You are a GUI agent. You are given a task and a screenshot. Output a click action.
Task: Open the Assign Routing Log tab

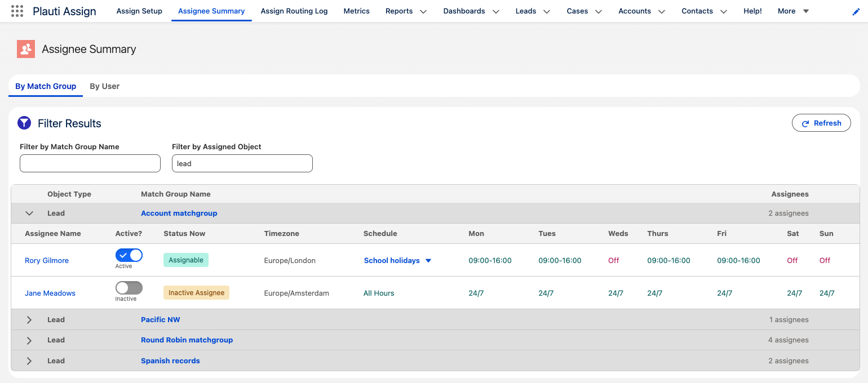pyautogui.click(x=294, y=11)
